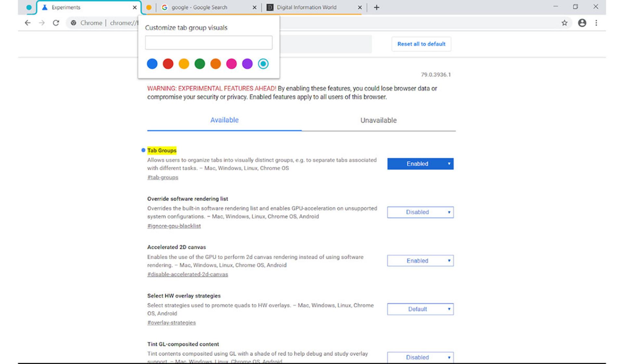Pick the purple tab group color
Viewport: 624px width, 364px height.
coord(247,64)
